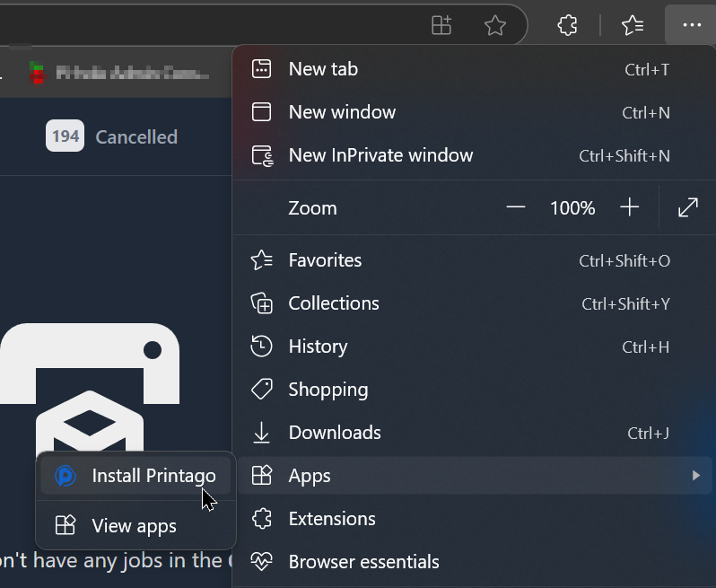Open a New tab from the menu
716x588 pixels.
click(x=323, y=69)
